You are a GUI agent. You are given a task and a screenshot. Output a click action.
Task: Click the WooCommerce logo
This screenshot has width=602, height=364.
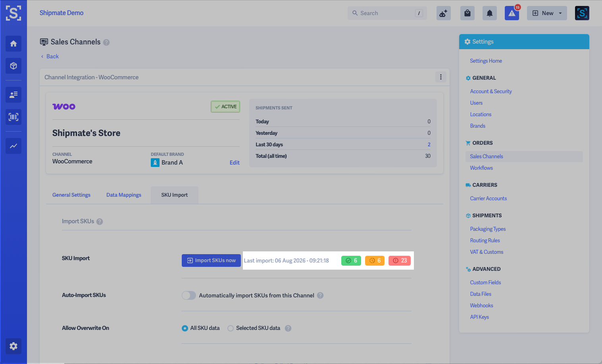(64, 106)
